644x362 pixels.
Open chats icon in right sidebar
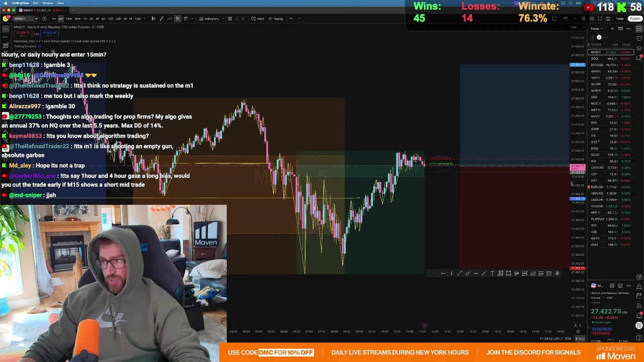[x=639, y=57]
